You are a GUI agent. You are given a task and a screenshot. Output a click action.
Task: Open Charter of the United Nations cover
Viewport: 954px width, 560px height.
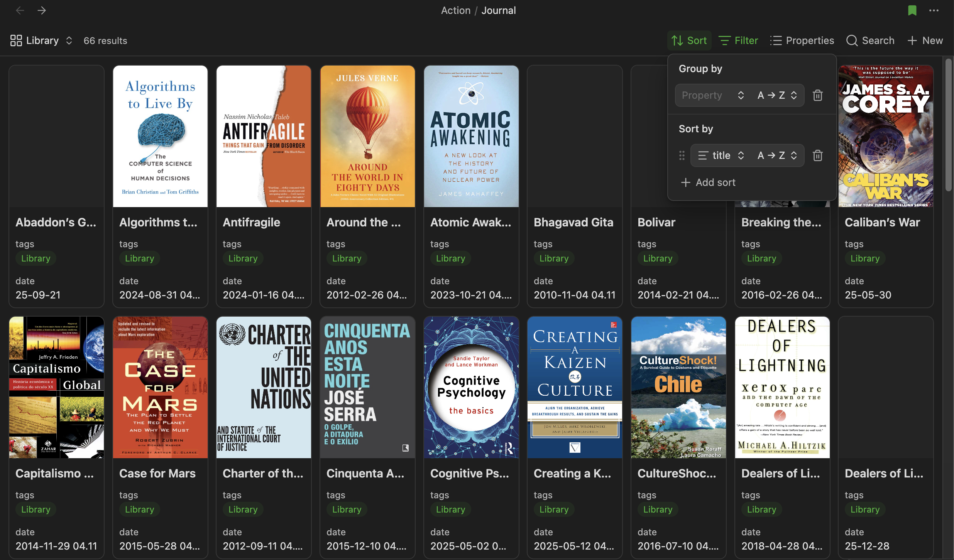click(264, 387)
